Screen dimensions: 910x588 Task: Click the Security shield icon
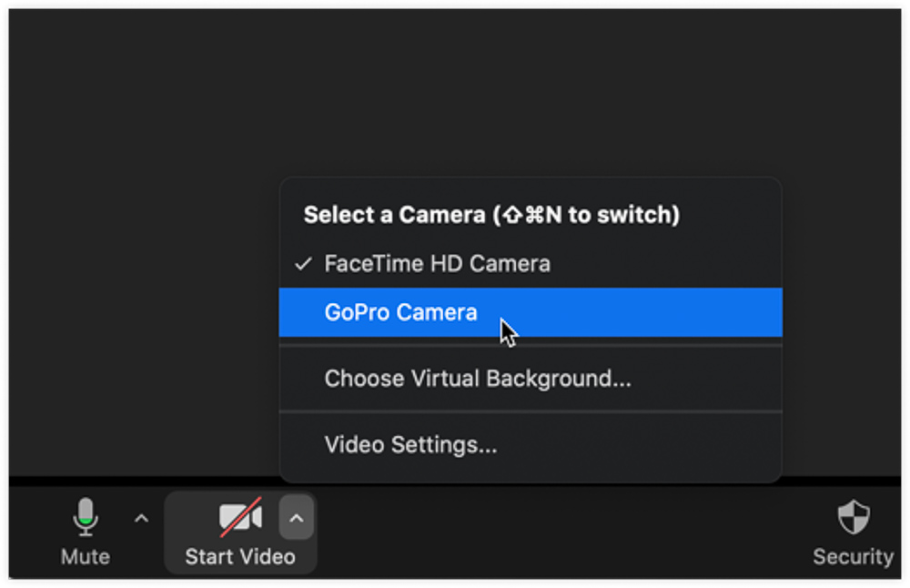(x=853, y=517)
